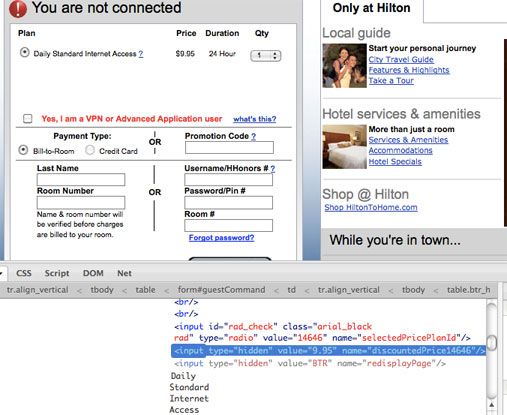Select the redisplayPage hidden input line
Screen dimensions: 507x415
click(x=310, y=363)
